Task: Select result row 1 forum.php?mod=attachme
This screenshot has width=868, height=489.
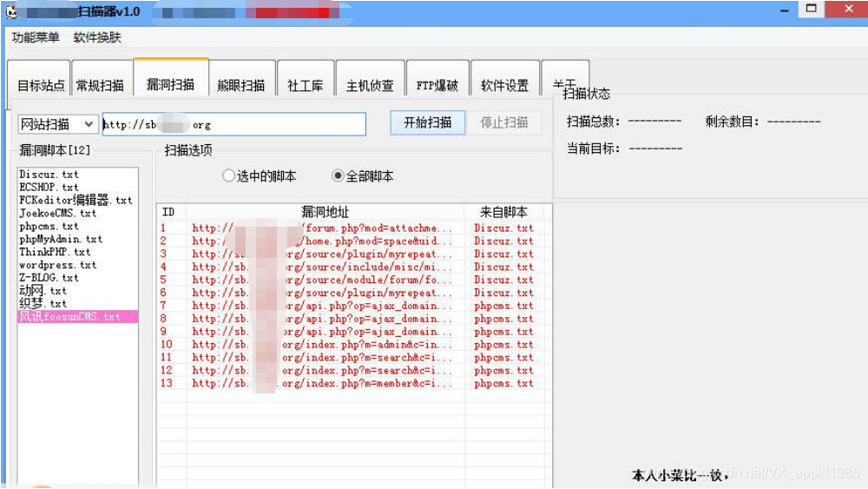Action: click(354, 228)
